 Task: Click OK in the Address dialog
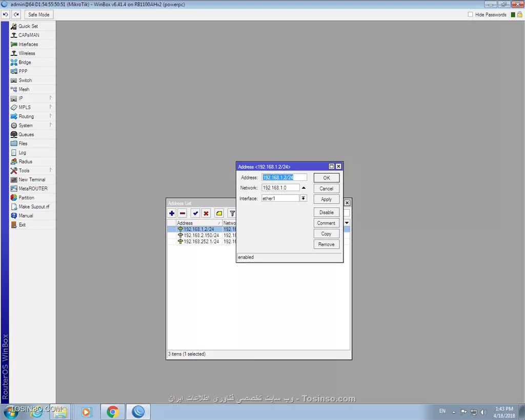coord(327,178)
